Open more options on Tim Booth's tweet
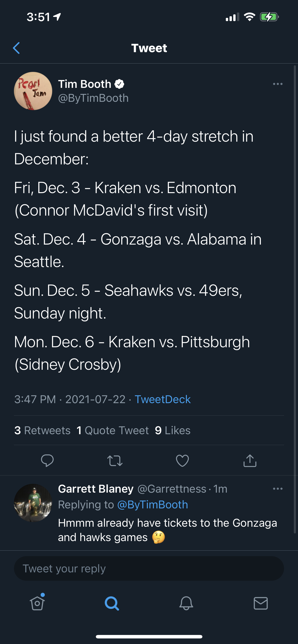 click(x=278, y=84)
